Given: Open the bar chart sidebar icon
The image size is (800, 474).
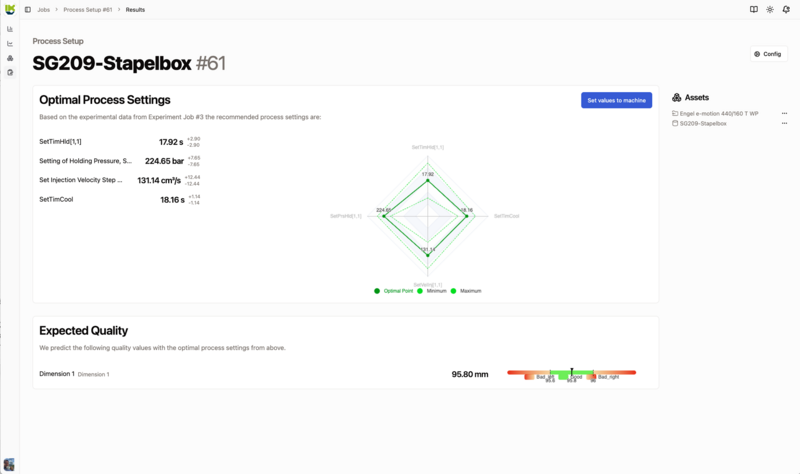Looking at the screenshot, I should tap(10, 28).
